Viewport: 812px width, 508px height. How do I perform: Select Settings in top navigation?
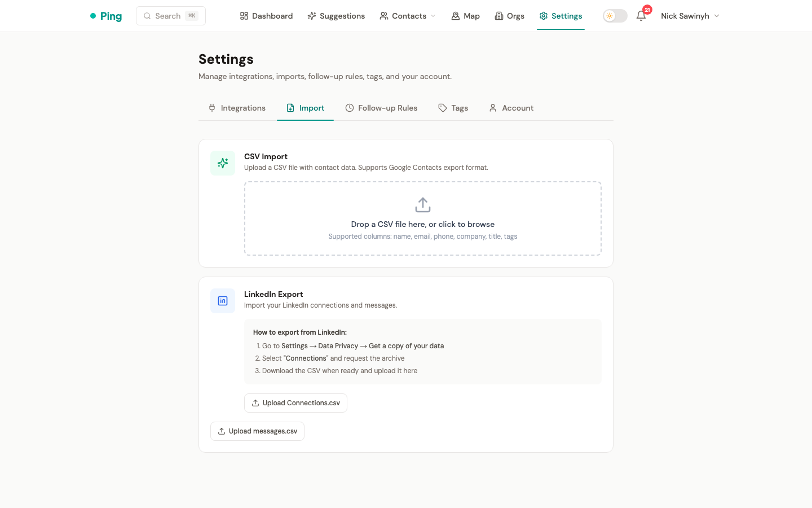(x=561, y=16)
